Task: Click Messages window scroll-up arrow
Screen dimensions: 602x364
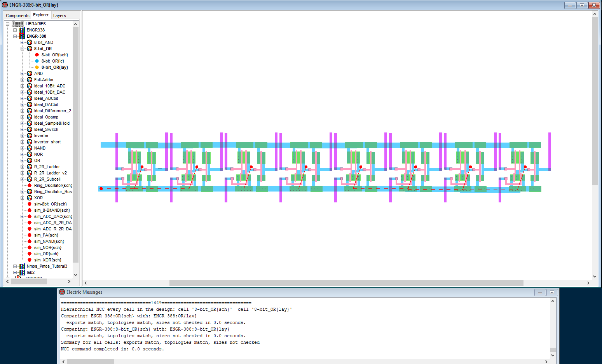Action: point(553,301)
